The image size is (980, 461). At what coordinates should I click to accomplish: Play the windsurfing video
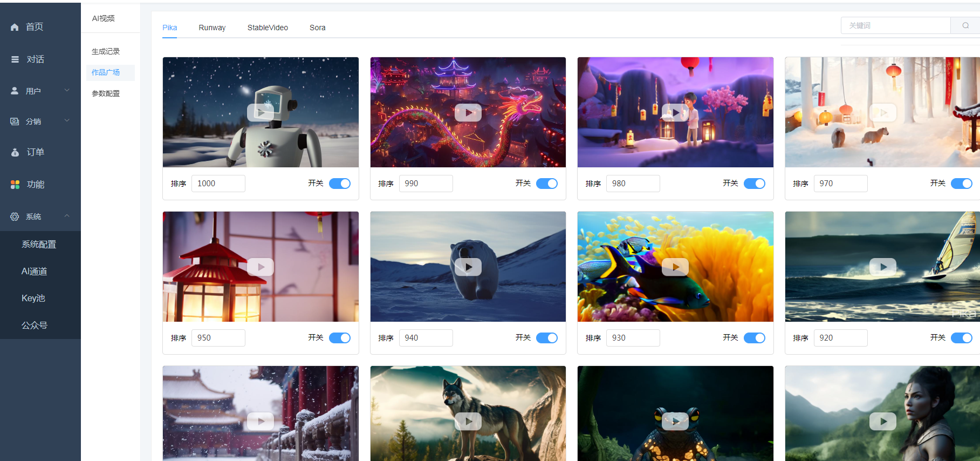tap(883, 267)
